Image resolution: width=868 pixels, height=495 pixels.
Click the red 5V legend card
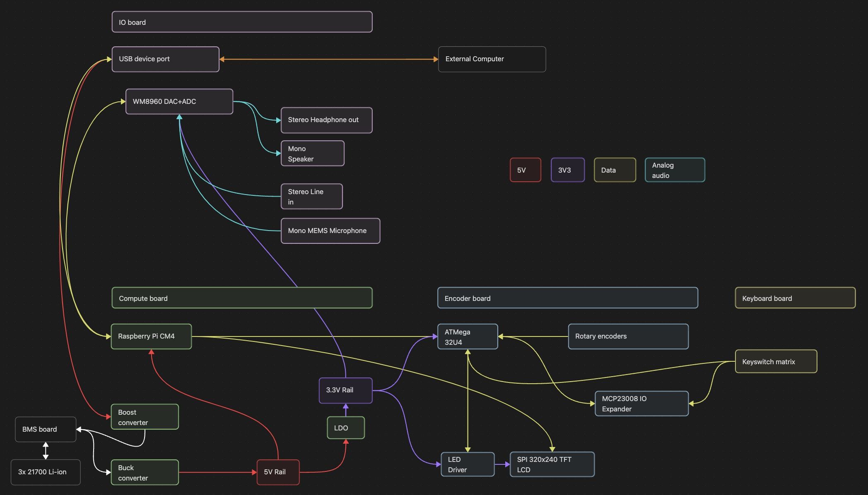[525, 170]
